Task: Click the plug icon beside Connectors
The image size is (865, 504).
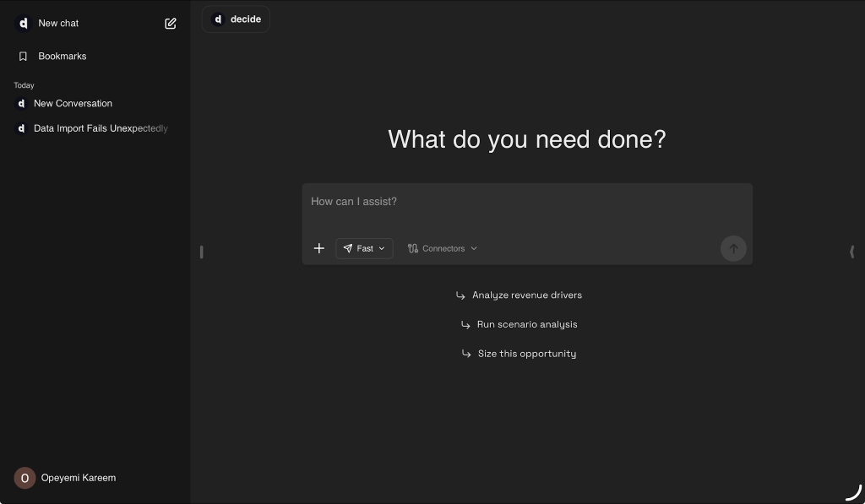Action: tap(412, 248)
